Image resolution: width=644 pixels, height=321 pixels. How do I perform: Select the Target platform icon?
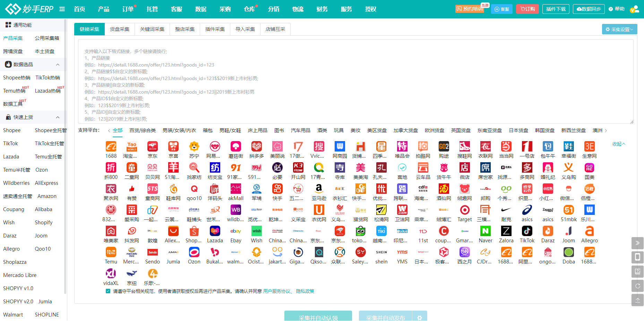point(465,210)
